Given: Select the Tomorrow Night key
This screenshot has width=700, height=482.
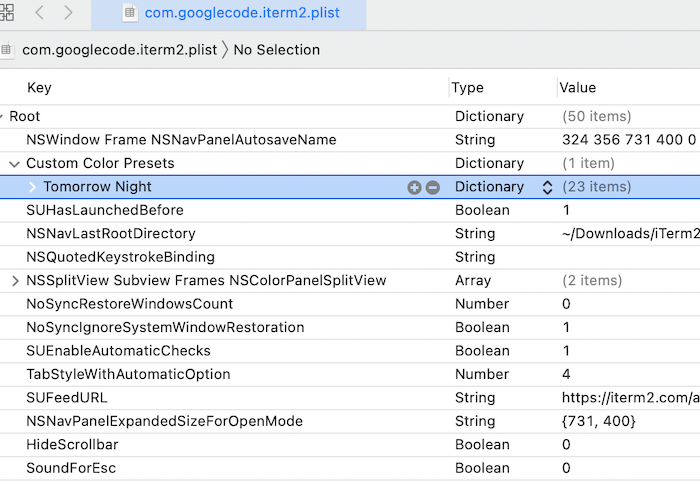Looking at the screenshot, I should tap(97, 187).
